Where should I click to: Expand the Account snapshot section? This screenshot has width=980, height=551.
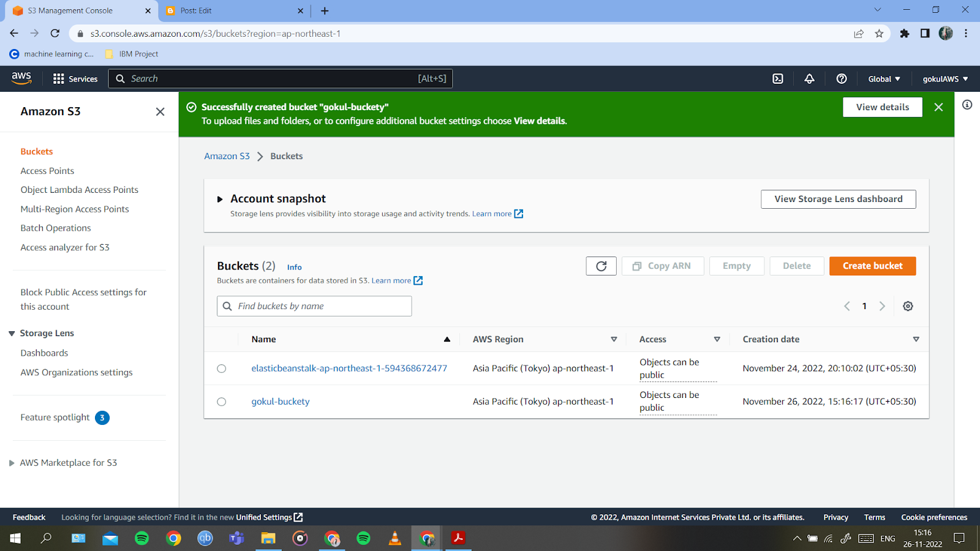coord(220,200)
